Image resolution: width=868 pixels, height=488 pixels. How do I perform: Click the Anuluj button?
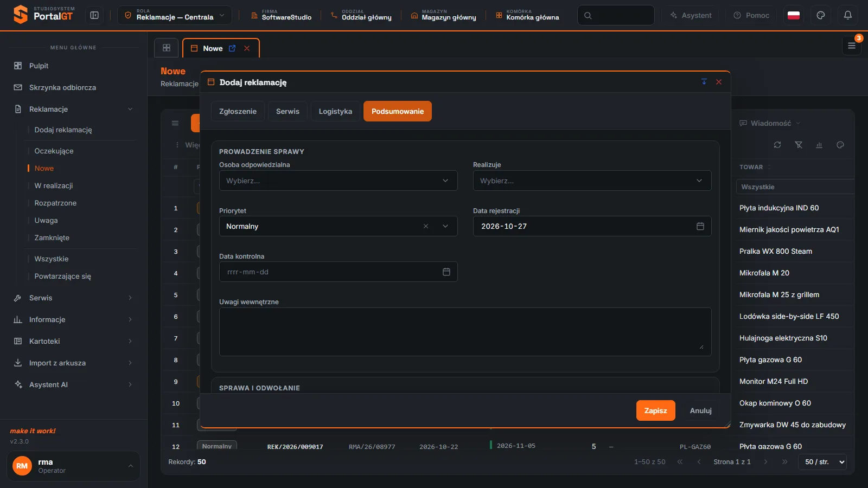pos(700,410)
